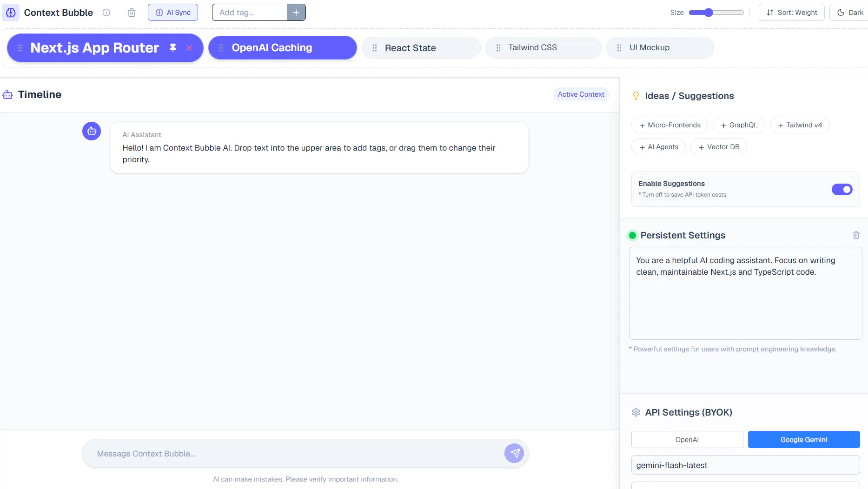Open the info icon beside Context Bubble
Image resolution: width=868 pixels, height=489 pixels.
[x=106, y=13]
